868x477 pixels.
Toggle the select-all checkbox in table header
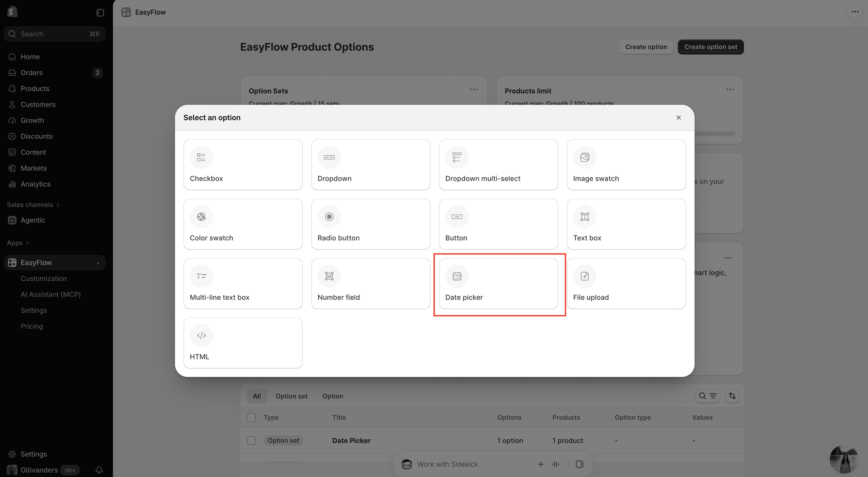pyautogui.click(x=251, y=417)
